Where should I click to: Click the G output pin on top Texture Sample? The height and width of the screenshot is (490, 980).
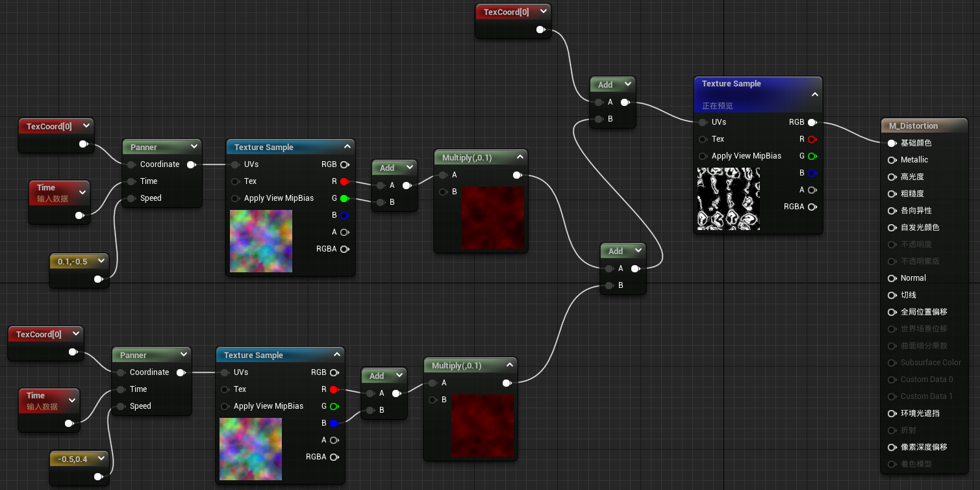(343, 198)
